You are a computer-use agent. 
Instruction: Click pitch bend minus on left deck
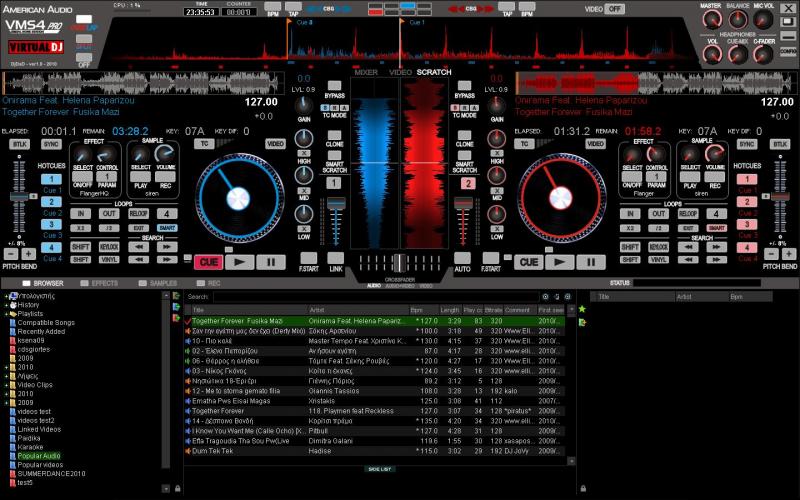[x=11, y=254]
